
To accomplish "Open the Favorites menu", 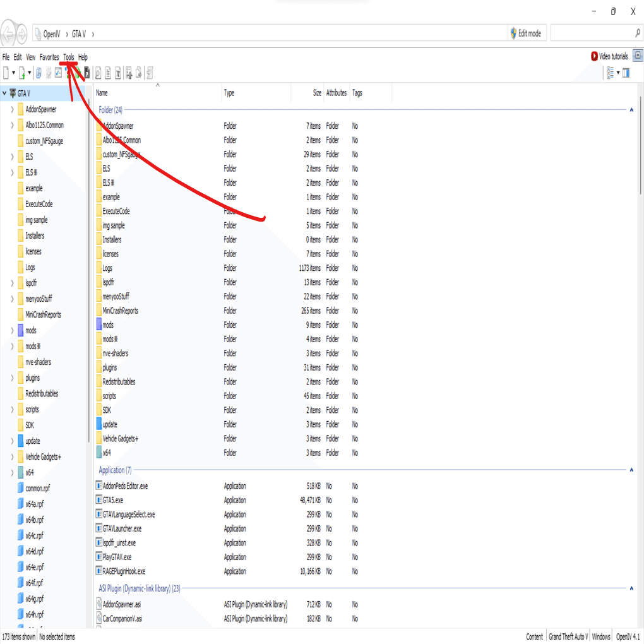I will (49, 57).
